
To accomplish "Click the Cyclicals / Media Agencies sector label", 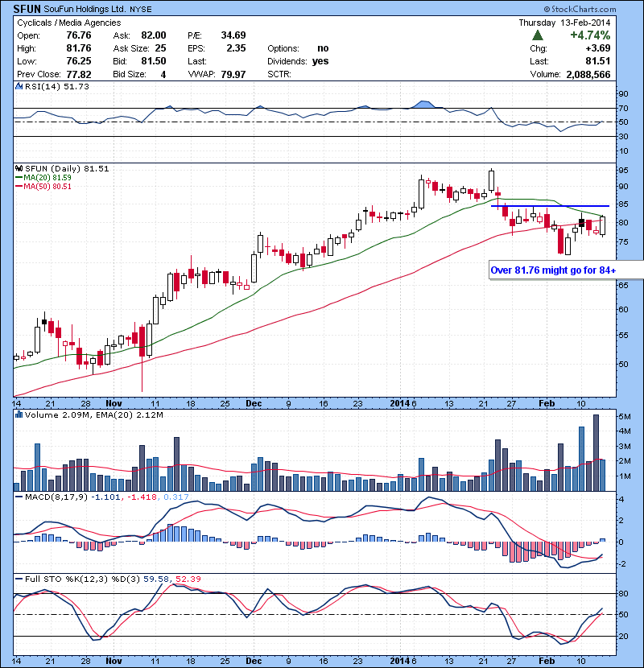I will pos(68,23).
